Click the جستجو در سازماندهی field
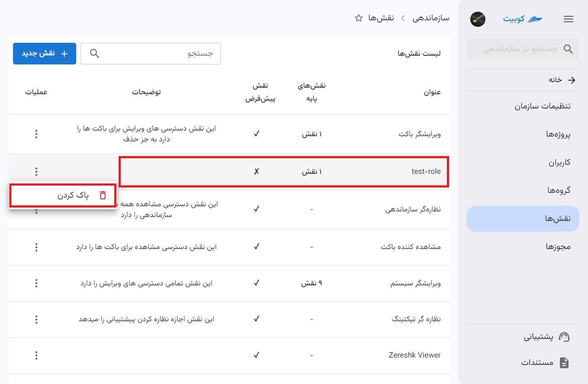588x384 pixels. [523, 49]
